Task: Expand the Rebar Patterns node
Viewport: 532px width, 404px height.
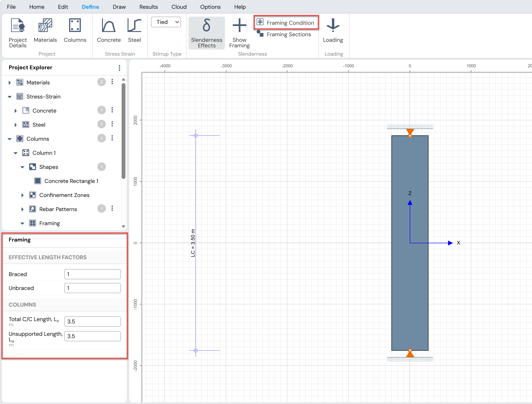Action: coord(22,209)
